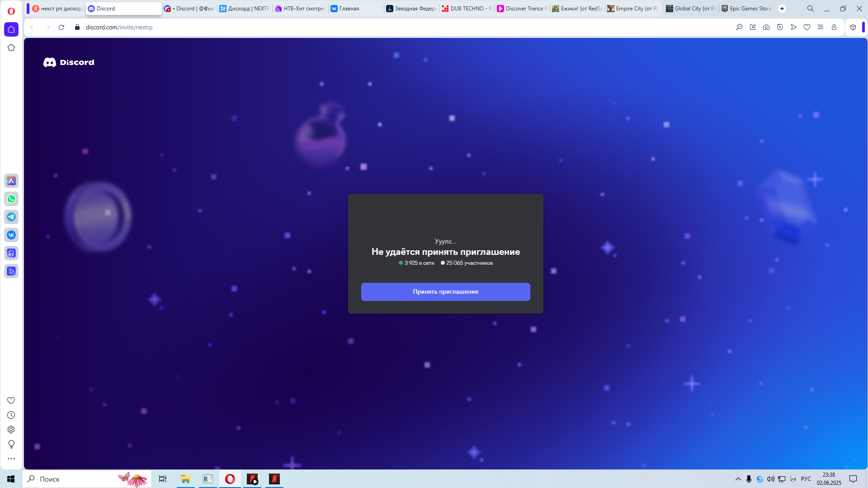This screenshot has width=868, height=488.
Task: Open notification center icon
Action: pyautogui.click(x=853, y=479)
